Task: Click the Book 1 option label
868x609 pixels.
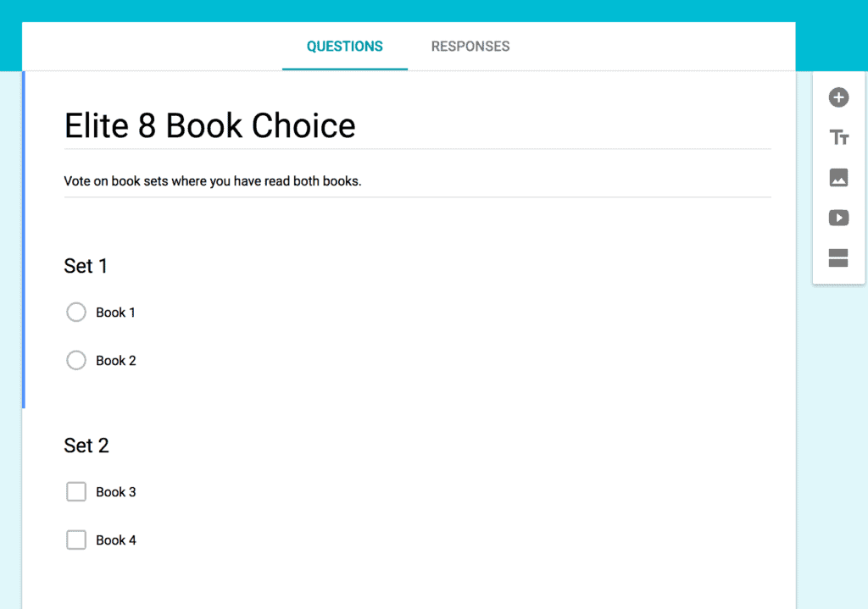Action: (115, 313)
